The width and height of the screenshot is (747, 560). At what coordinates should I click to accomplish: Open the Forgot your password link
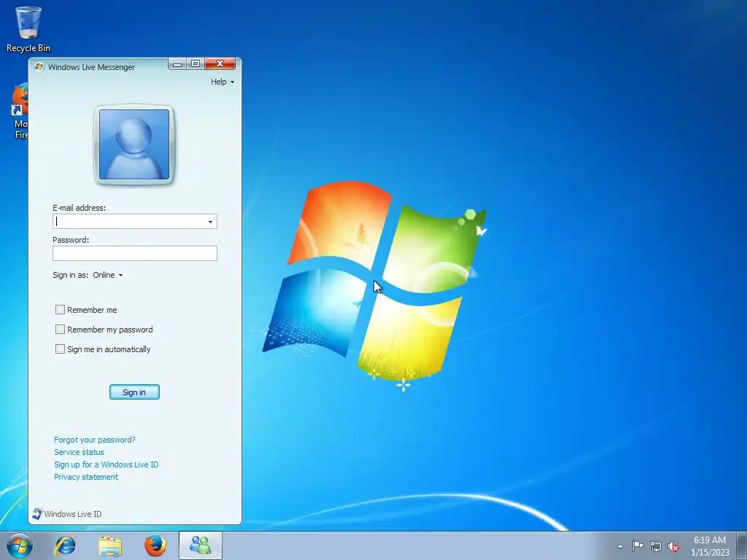coord(94,440)
